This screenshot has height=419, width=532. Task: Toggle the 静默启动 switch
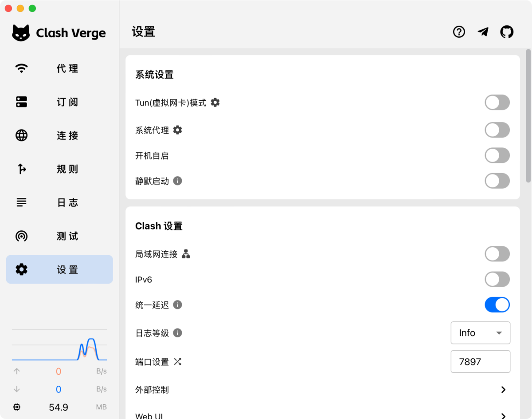click(497, 181)
